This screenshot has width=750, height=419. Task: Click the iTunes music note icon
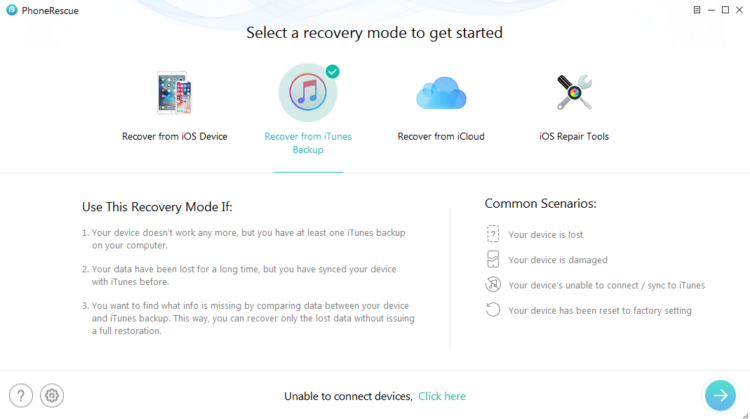point(308,92)
